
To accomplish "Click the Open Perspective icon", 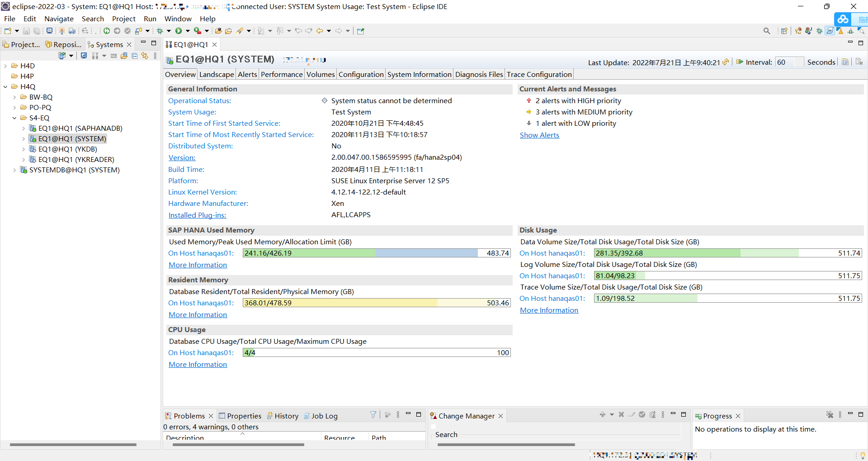I will pyautogui.click(x=784, y=31).
